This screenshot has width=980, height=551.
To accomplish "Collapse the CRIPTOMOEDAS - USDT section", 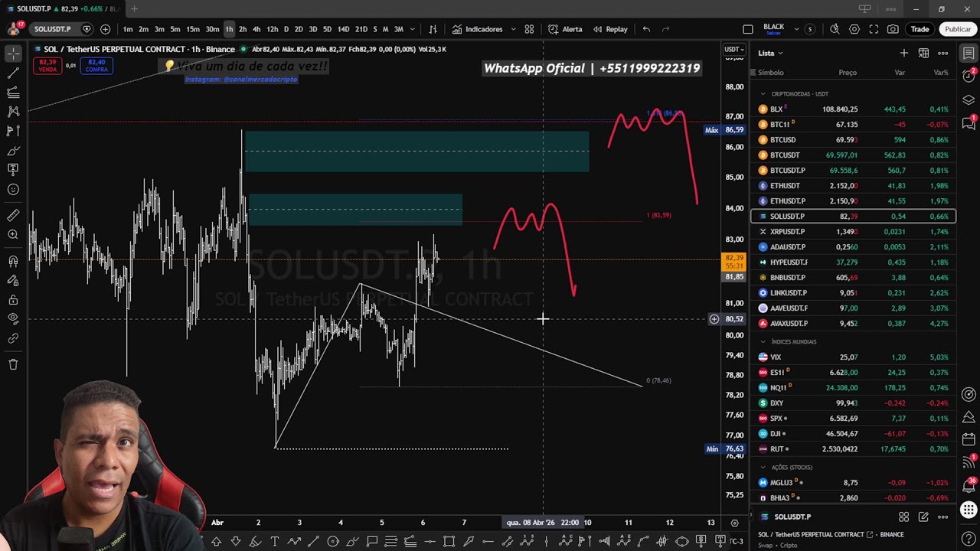I will 763,93.
